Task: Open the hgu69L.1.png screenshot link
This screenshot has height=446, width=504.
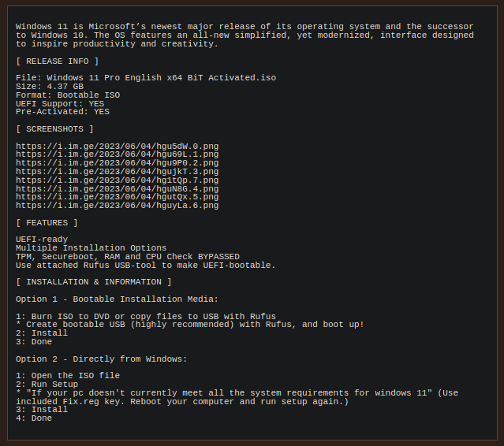Action: click(117, 154)
